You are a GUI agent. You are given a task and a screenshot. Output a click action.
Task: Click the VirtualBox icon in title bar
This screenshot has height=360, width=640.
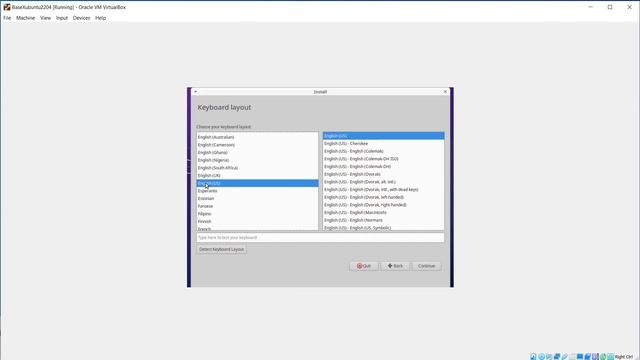click(x=7, y=7)
